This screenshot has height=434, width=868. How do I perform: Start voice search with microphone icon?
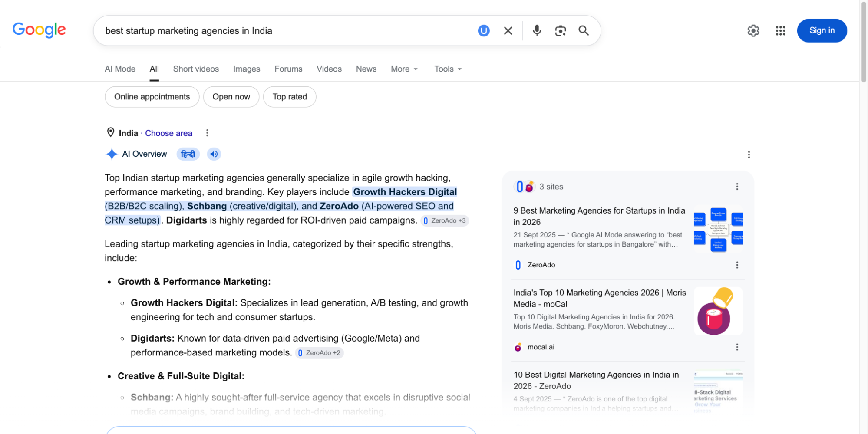tap(537, 30)
